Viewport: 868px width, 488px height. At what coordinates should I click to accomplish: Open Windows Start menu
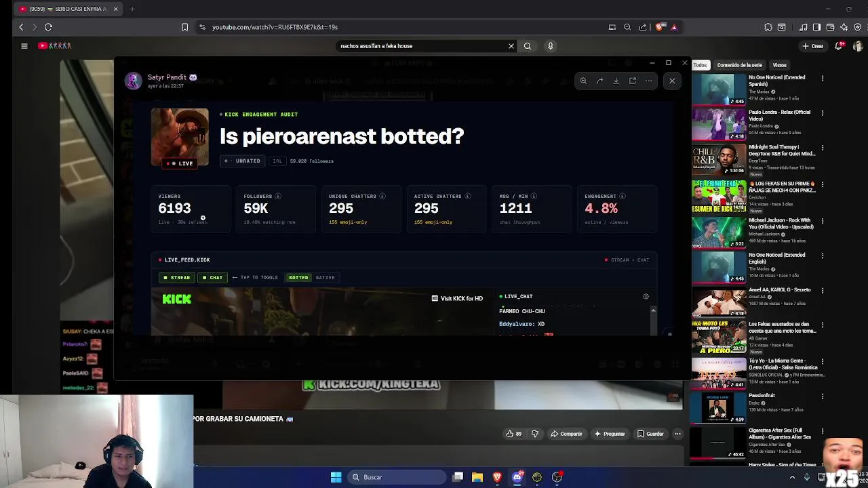click(336, 477)
